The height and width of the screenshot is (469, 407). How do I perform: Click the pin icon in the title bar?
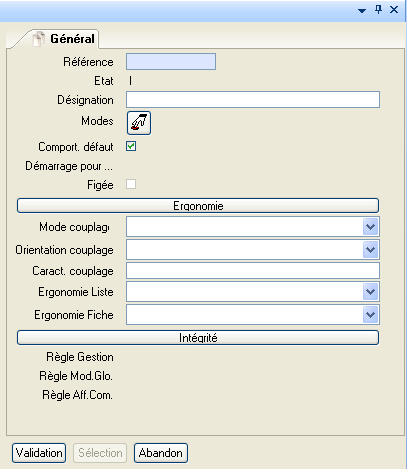click(x=378, y=9)
